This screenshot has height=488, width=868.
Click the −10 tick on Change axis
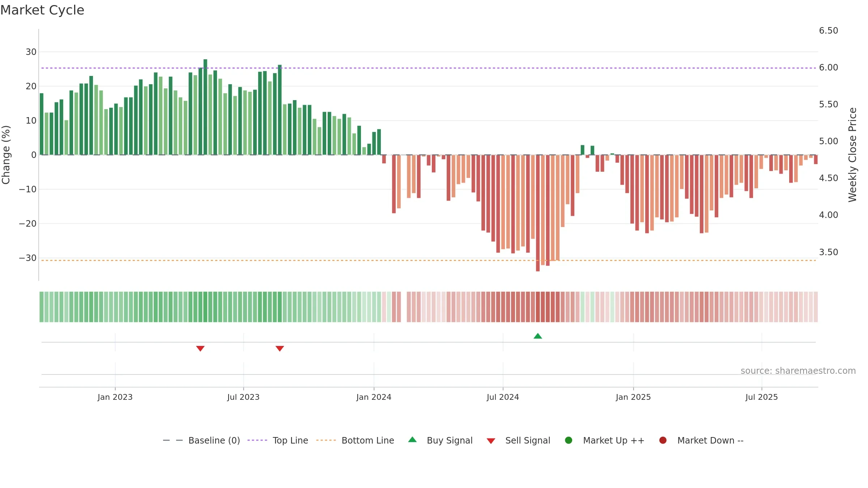point(28,189)
